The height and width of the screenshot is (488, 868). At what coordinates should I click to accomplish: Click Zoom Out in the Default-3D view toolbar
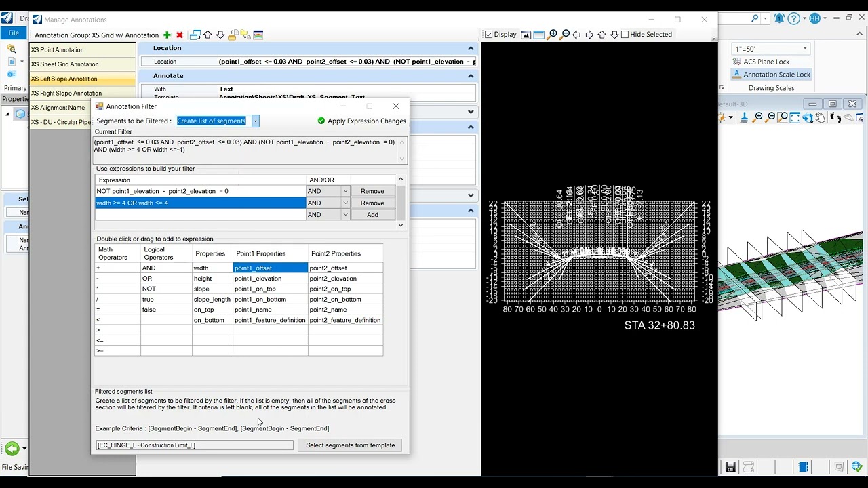pyautogui.click(x=771, y=117)
